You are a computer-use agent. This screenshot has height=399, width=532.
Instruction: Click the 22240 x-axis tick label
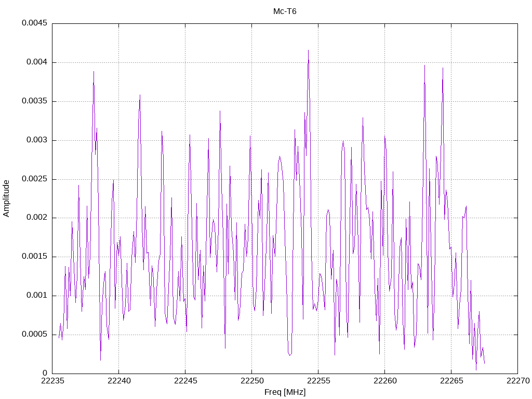click(119, 381)
